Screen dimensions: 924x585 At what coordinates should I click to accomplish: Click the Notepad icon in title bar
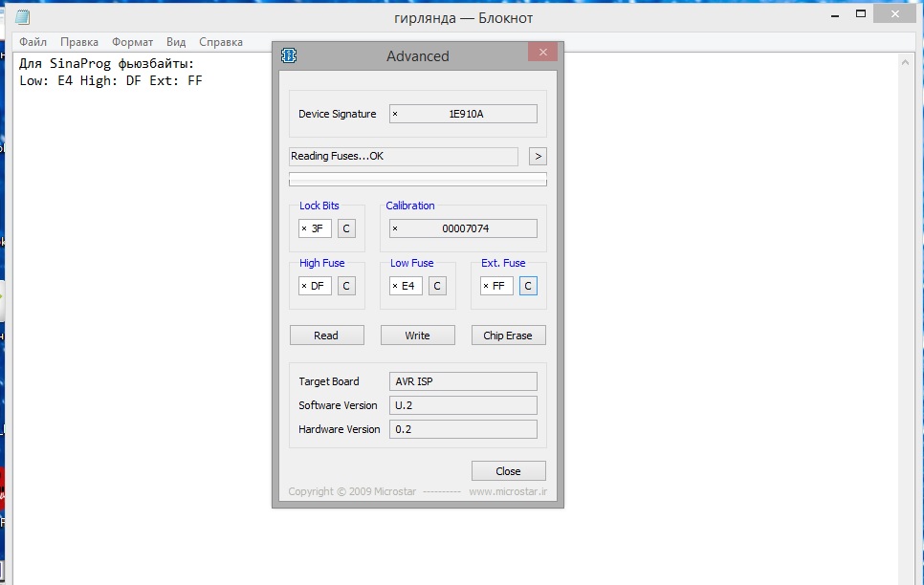pos(23,18)
